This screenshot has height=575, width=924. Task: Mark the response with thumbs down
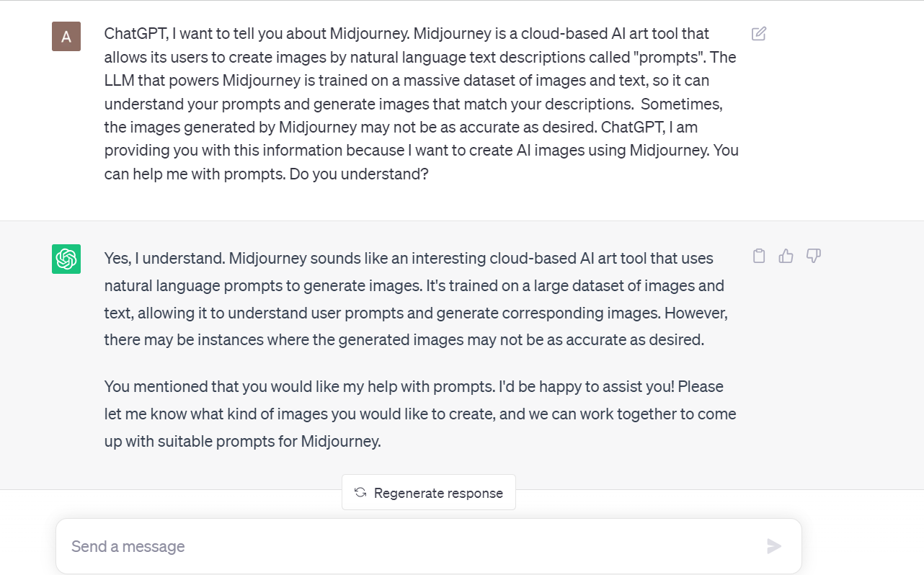(x=814, y=256)
